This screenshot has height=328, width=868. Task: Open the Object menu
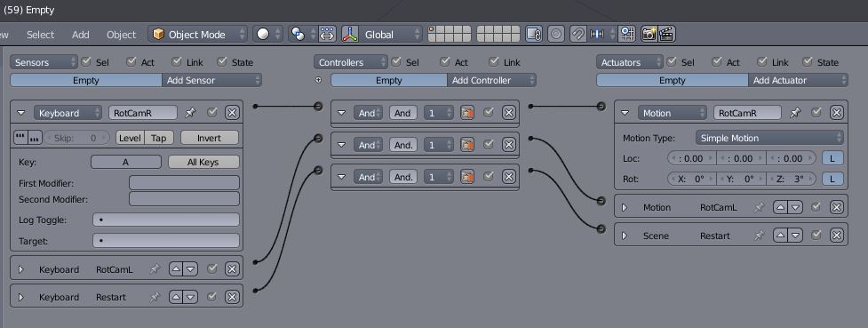121,35
